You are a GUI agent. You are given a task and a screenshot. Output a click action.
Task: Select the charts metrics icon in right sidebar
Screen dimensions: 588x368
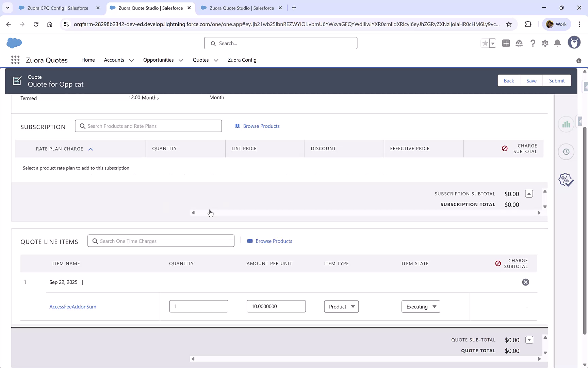pos(566,124)
